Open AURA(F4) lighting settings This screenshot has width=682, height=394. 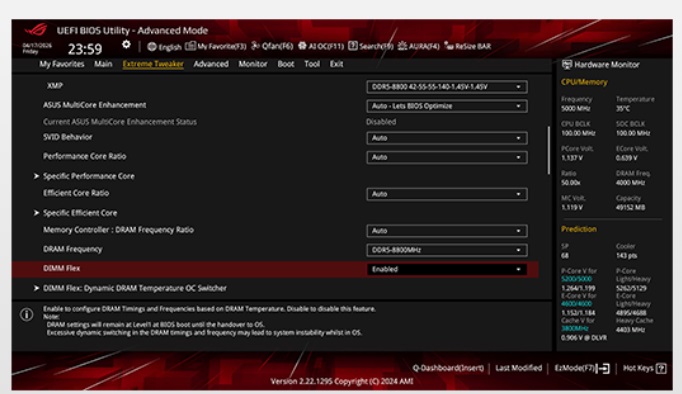click(418, 46)
